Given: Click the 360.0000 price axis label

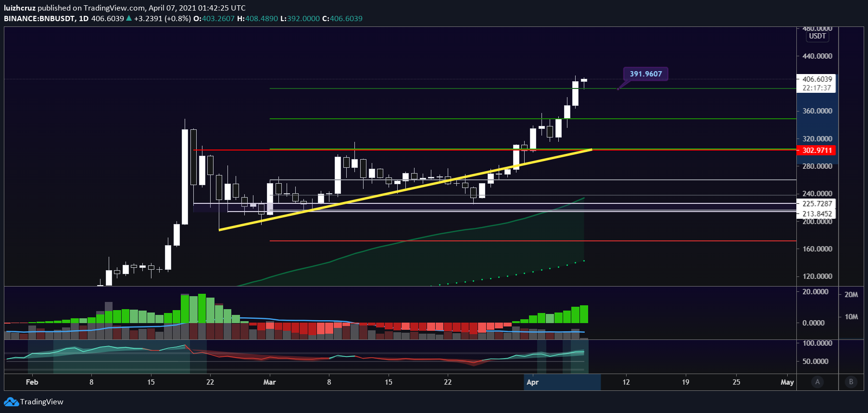Looking at the screenshot, I should pyautogui.click(x=817, y=111).
